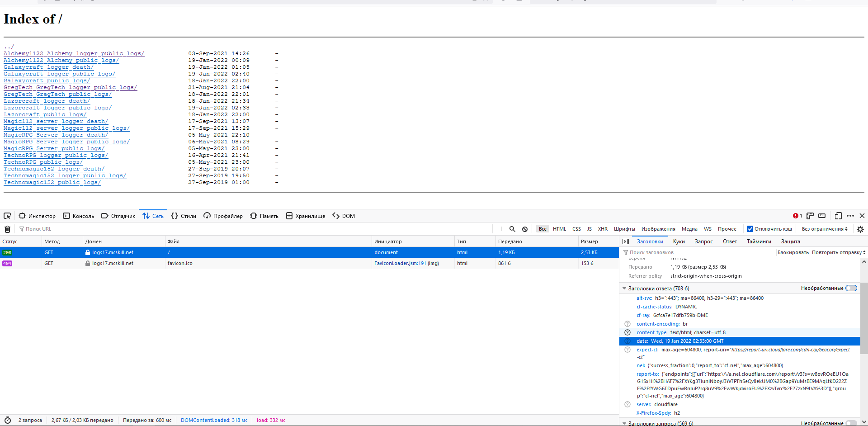Filter requests by HTML
Viewport: 868px width, 426px height.
tap(559, 229)
